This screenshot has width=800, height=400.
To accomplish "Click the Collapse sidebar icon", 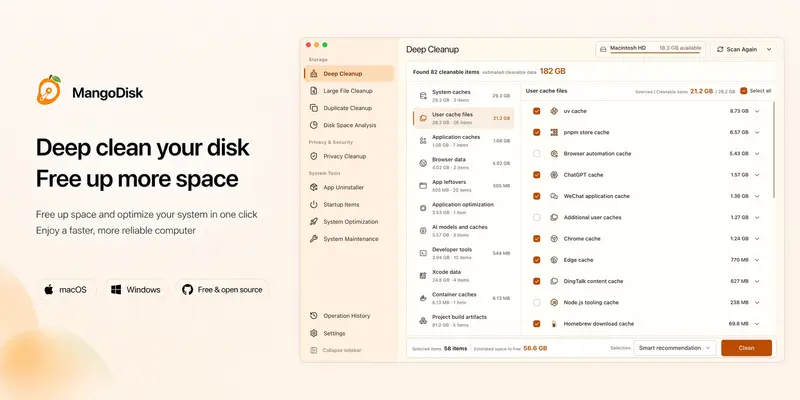I will [314, 351].
